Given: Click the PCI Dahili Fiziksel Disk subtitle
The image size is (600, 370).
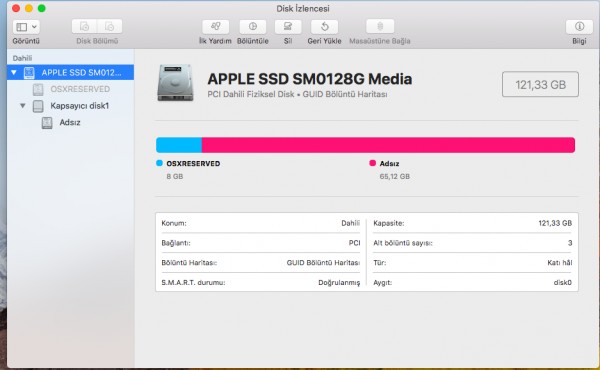Looking at the screenshot, I should (x=297, y=94).
